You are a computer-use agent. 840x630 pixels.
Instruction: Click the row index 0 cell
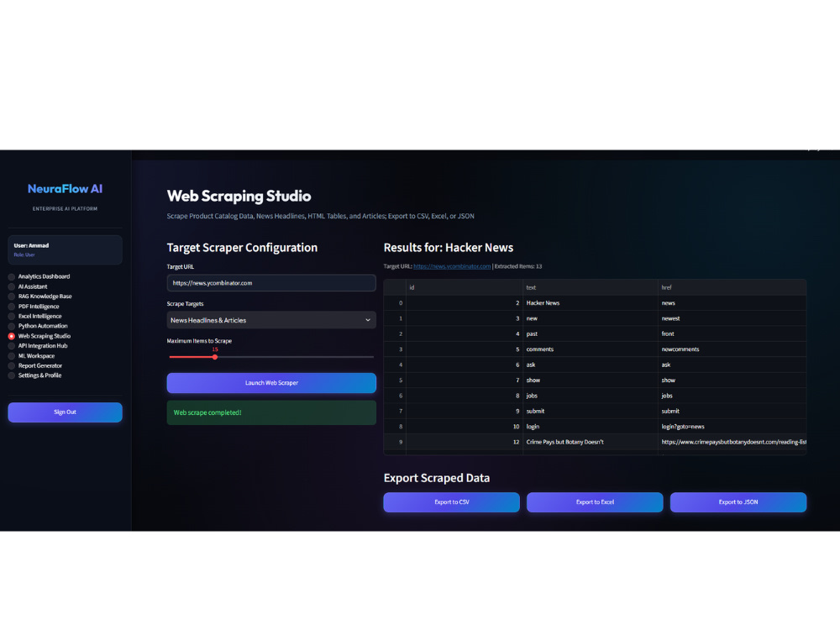[x=395, y=303]
